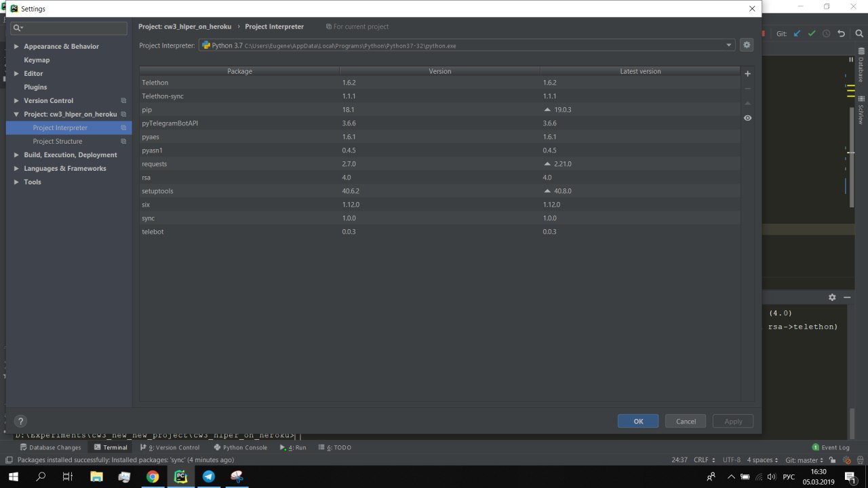Open Git: master branch selector
Viewport: 868px width, 488px height.
[x=805, y=460]
